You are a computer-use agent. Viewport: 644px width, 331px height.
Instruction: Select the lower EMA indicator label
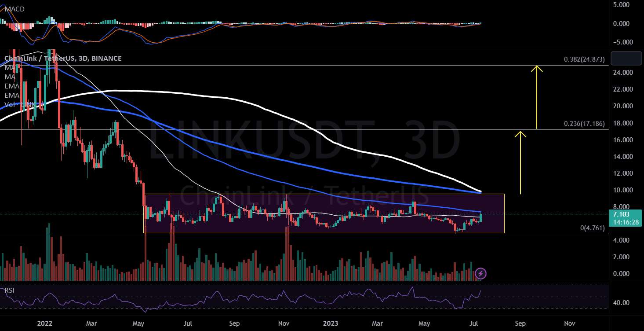12,96
